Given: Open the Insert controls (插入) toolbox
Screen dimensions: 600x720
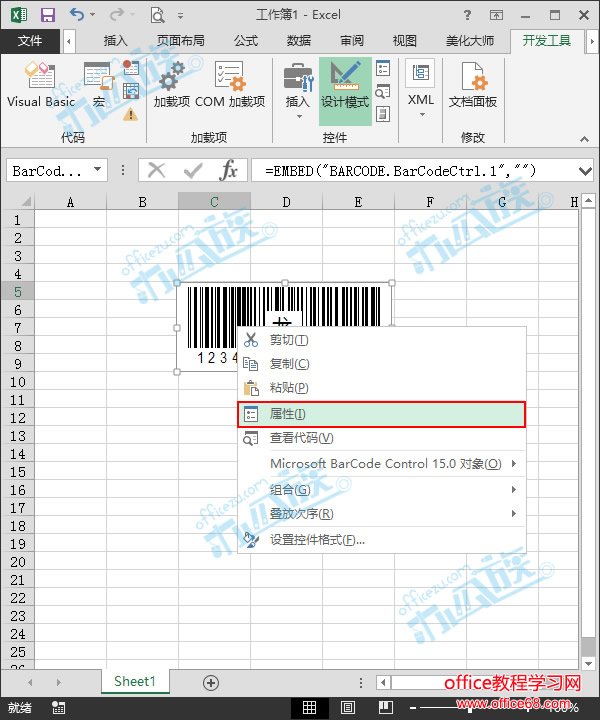Looking at the screenshot, I should [x=297, y=90].
